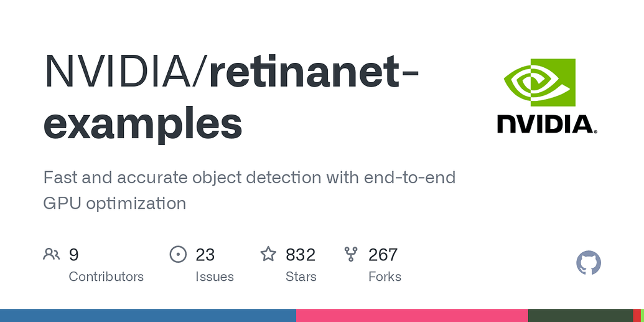Select the blue language bar segment
Image resolution: width=644 pixels, height=322 pixels.
pyautogui.click(x=148, y=315)
